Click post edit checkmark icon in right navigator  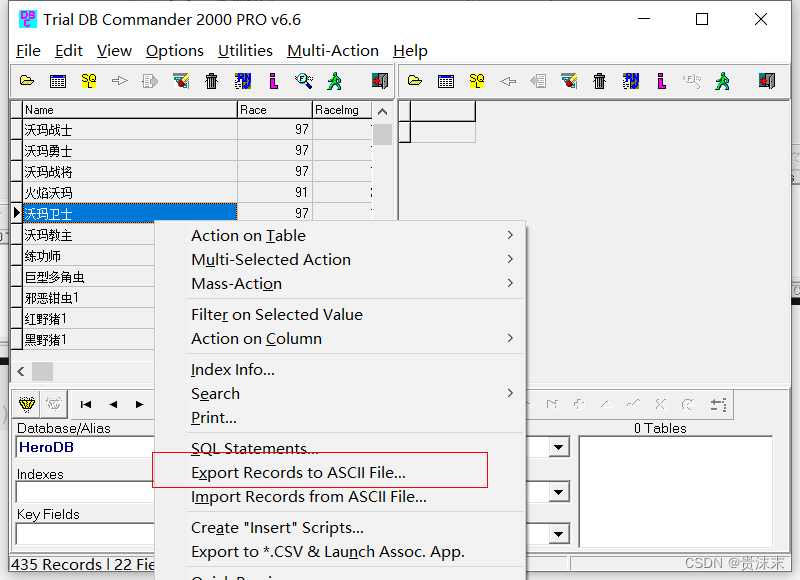634,405
